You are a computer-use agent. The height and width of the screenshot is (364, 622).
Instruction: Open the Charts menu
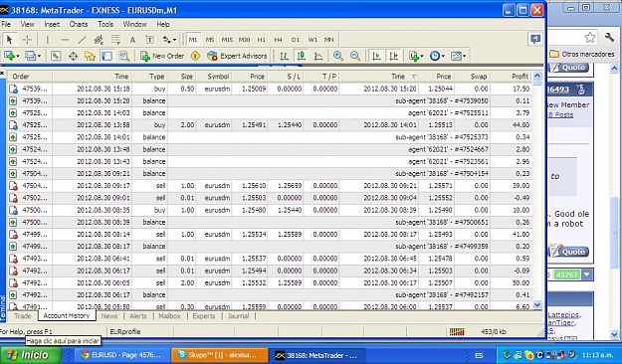(79, 24)
